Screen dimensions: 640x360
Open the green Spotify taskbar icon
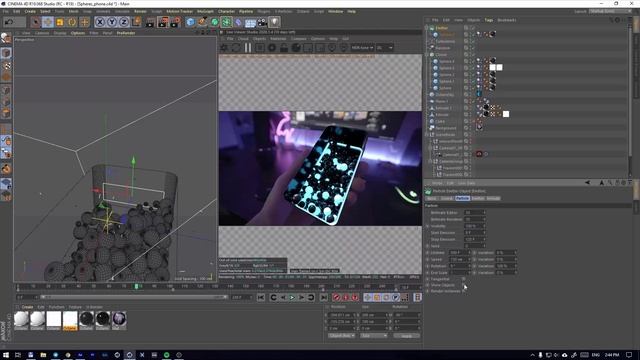coord(167,355)
